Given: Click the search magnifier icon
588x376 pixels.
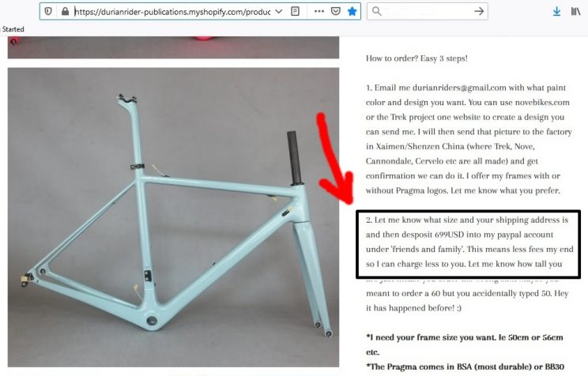Looking at the screenshot, I should pyautogui.click(x=376, y=11).
